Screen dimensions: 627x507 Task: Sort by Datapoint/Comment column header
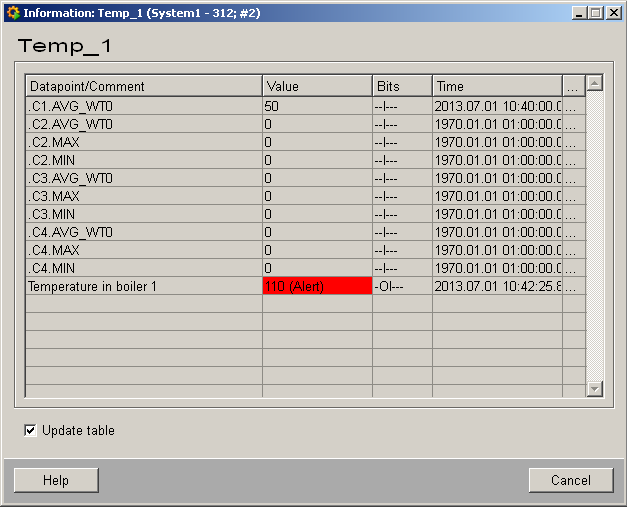coord(144,86)
